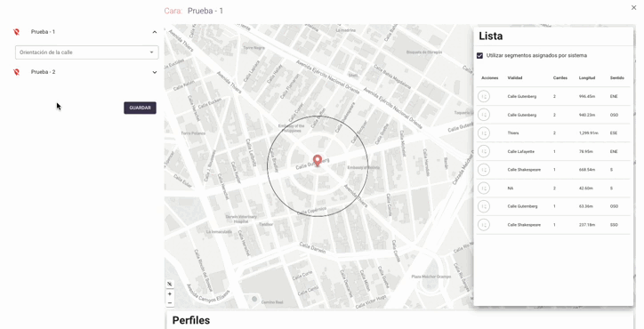This screenshot has height=329, width=644.
Task: Zoom in the map with plus button
Action: point(170,293)
